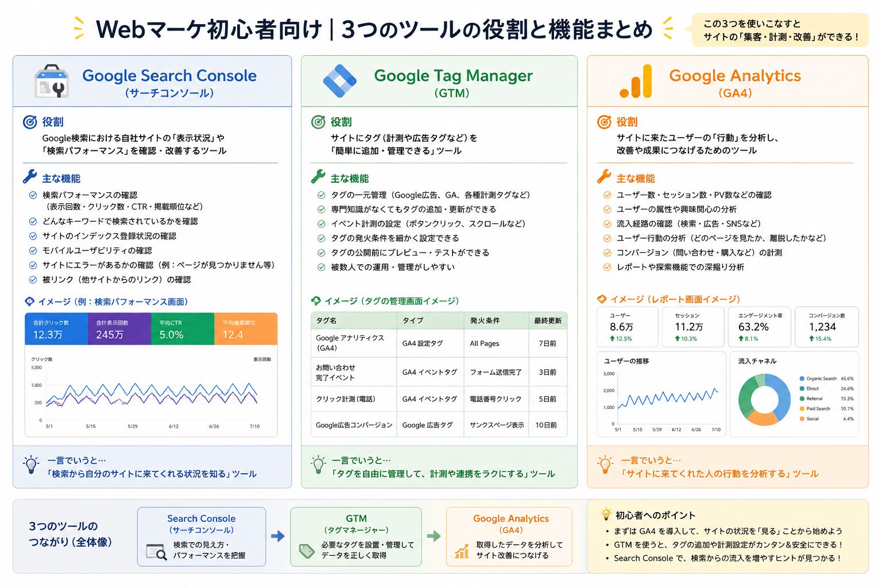Click the Google Analytics panel title

tap(735, 76)
